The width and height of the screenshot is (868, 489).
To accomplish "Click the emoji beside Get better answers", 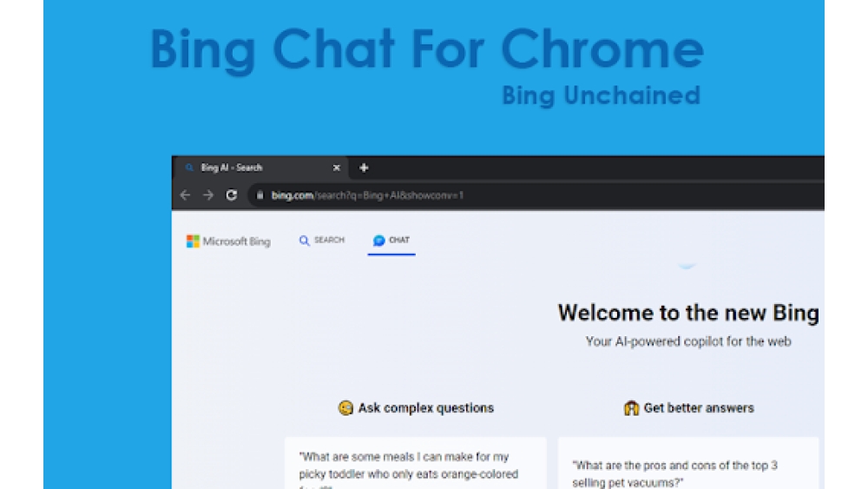I will point(631,408).
